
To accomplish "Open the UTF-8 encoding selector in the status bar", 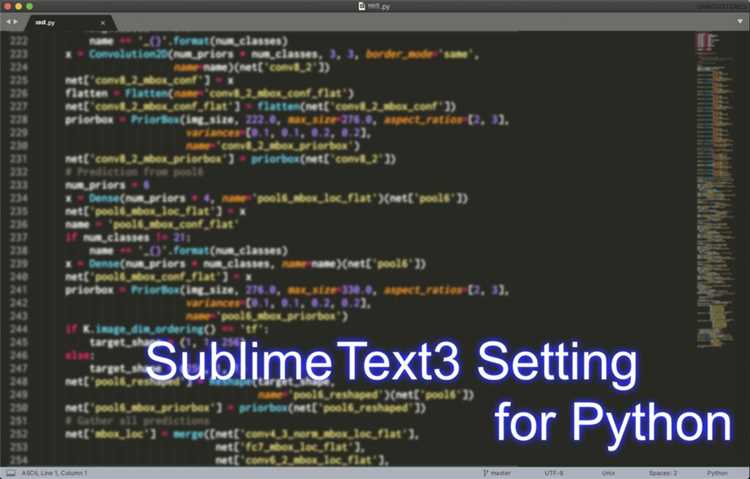I will pos(553,473).
